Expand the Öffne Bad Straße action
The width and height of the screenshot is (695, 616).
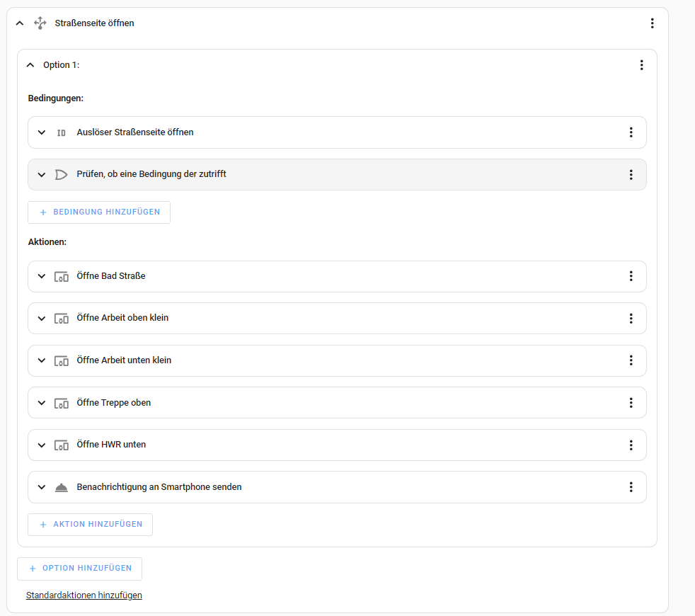pyautogui.click(x=42, y=276)
